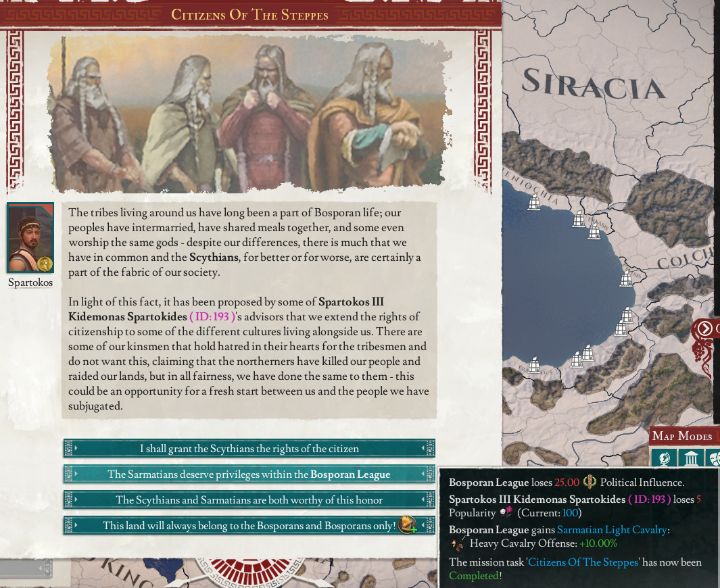Open the Spartokos character portrait

point(30,238)
